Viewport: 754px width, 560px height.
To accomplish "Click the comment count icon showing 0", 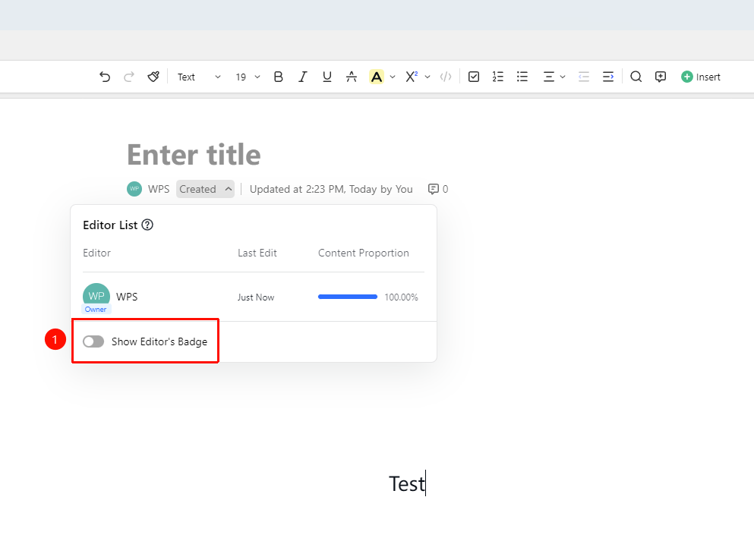I will [x=434, y=190].
